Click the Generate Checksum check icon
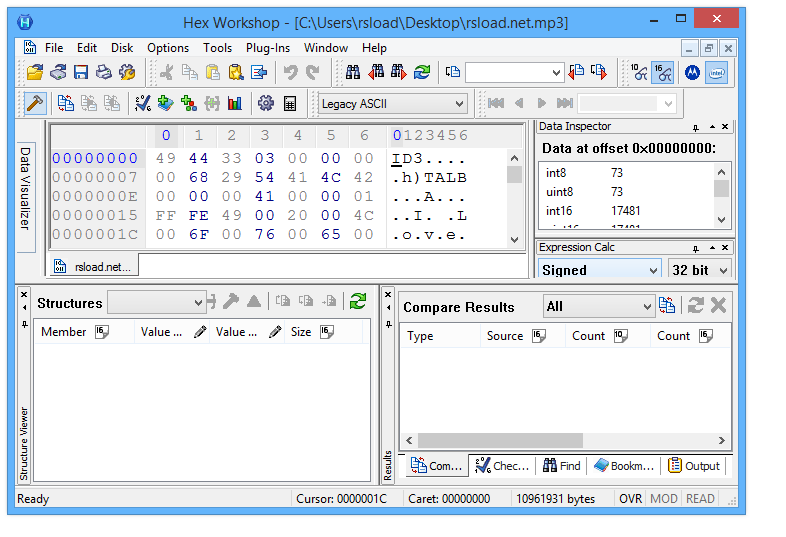786x537 pixels. click(x=142, y=103)
